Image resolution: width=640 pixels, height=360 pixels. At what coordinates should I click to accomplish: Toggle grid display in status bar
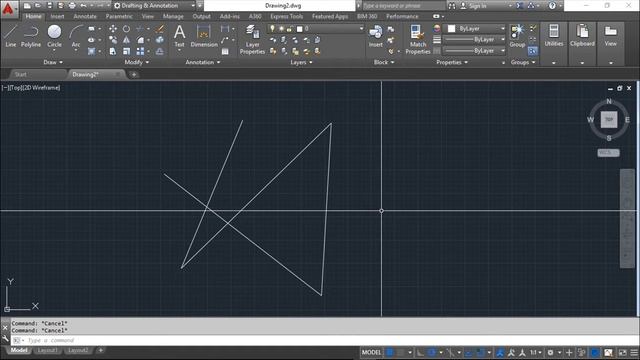pos(390,352)
